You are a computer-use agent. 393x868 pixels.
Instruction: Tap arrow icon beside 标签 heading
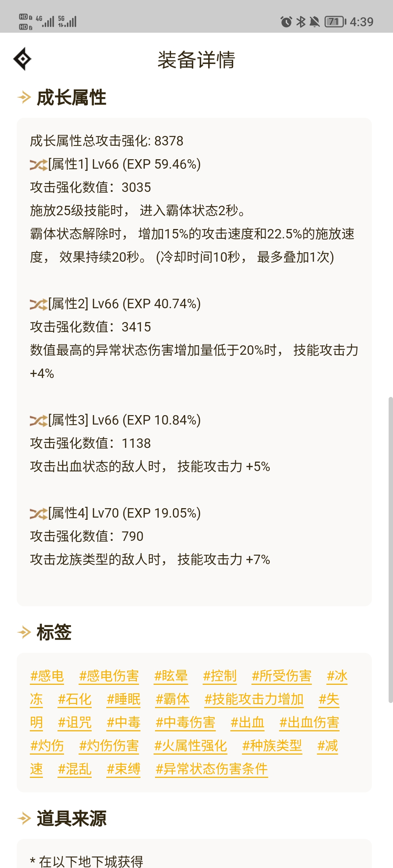point(24,632)
